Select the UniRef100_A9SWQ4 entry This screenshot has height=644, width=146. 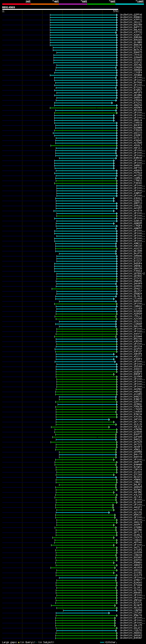[x=131, y=75]
